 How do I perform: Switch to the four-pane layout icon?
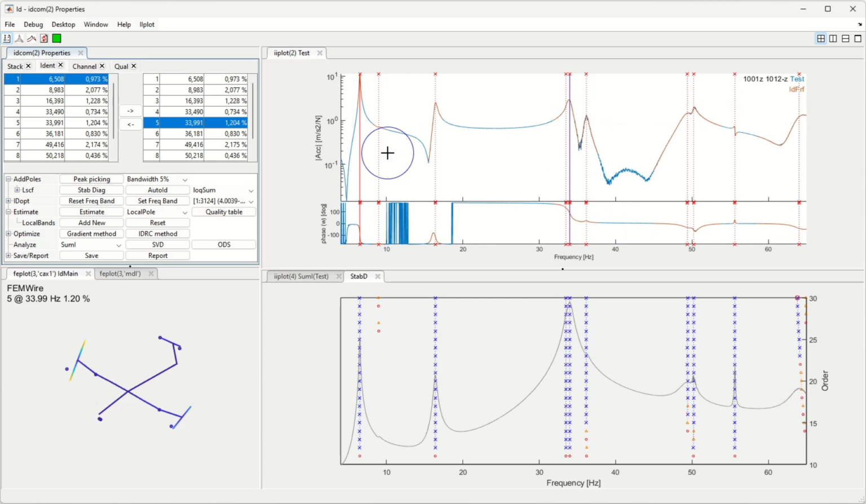coord(821,38)
